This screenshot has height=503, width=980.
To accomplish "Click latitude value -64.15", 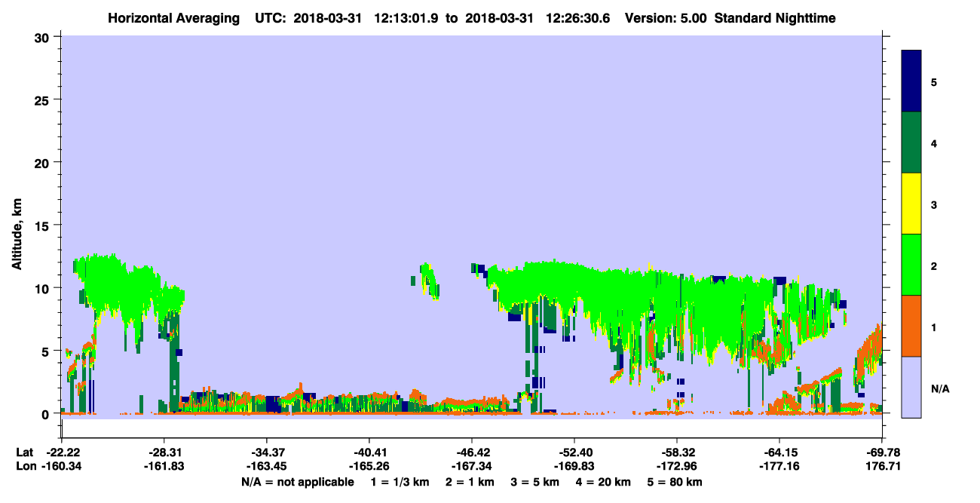I will (x=779, y=452).
